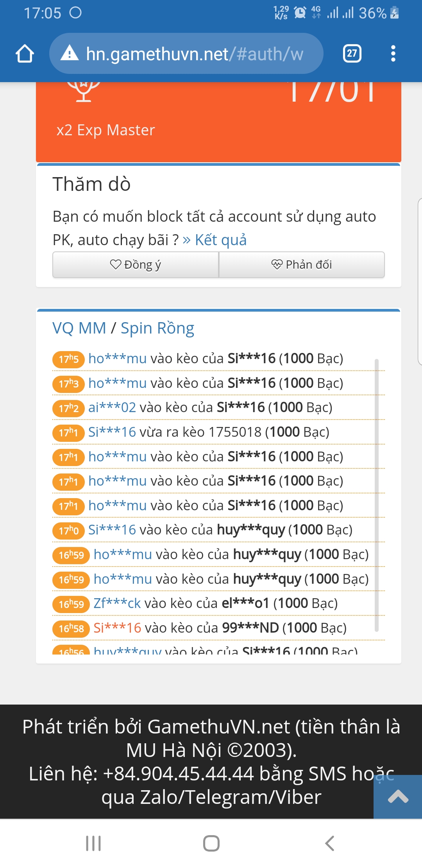Vote Phản đối in the poll
This screenshot has height=868, width=422.
(x=302, y=265)
